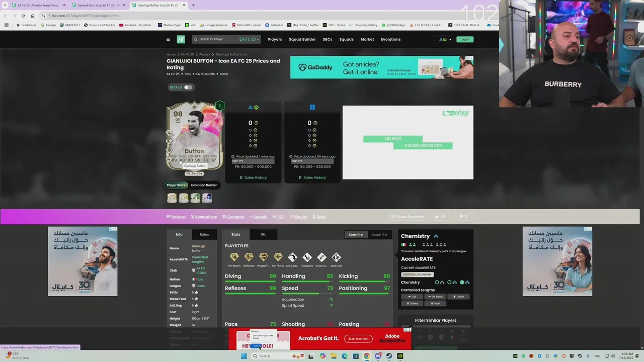Open the 95-rated Buffon card version
This screenshot has width=644, height=362.
click(x=172, y=198)
